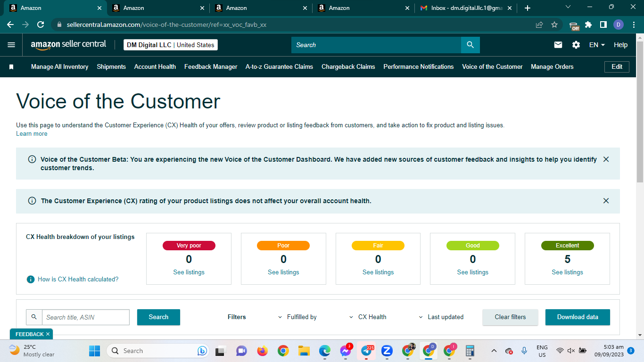
Task: Click the extension icon showing Off badge
Action: tap(574, 25)
